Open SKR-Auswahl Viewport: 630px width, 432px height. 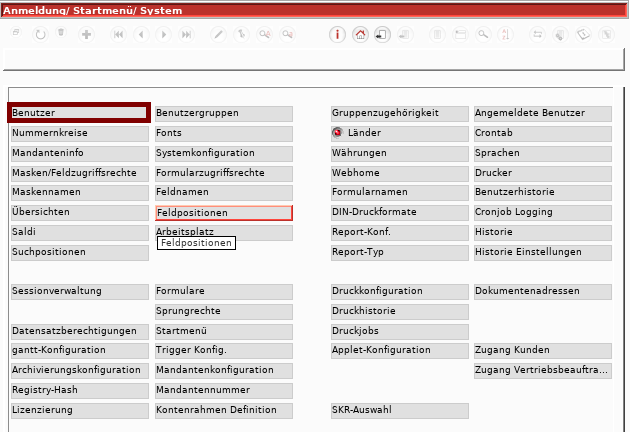pyautogui.click(x=400, y=411)
